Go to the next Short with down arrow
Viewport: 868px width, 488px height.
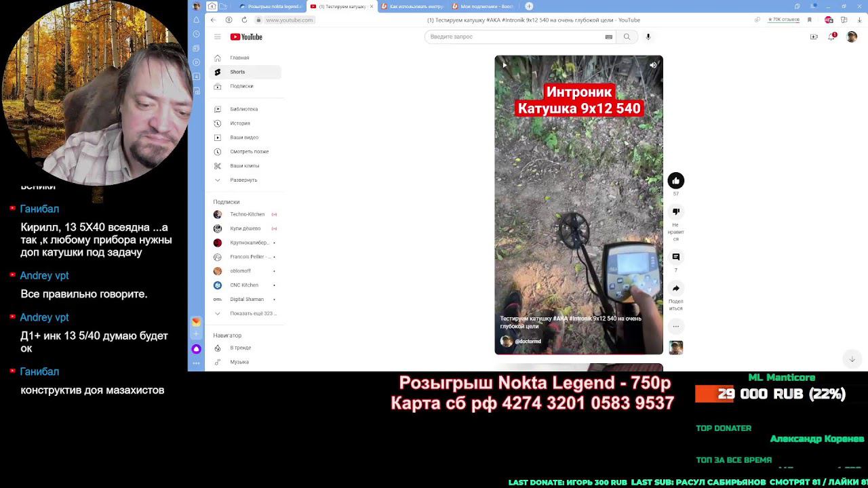pos(852,359)
